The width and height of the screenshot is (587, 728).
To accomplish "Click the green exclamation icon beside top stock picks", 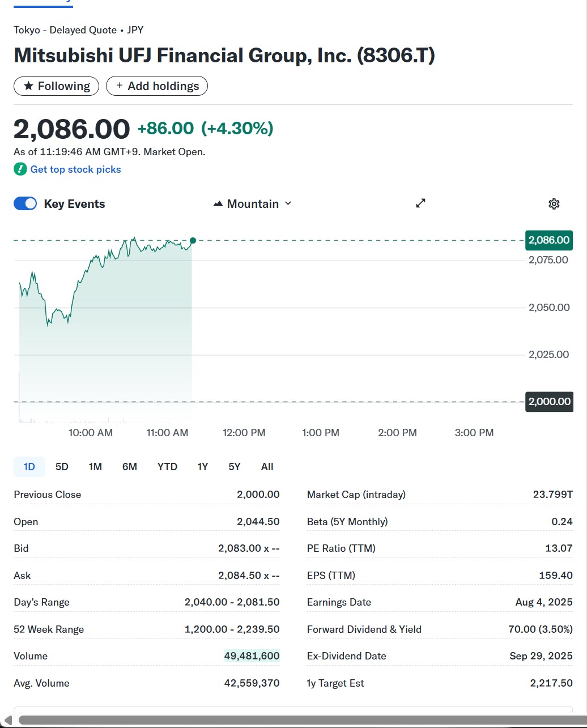I will [20, 169].
